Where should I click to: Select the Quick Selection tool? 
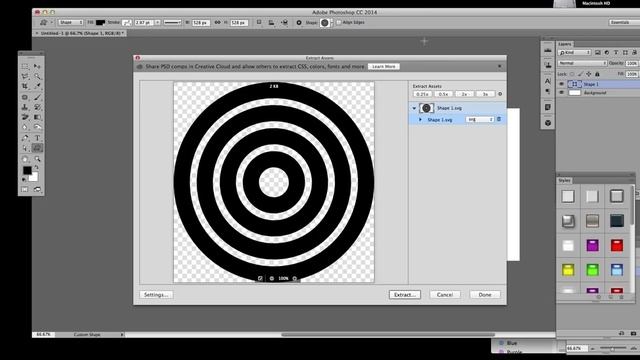pos(37,76)
